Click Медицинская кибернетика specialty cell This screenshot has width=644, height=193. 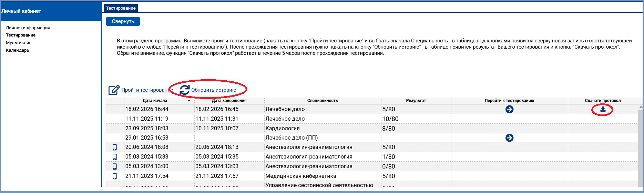click(323, 176)
